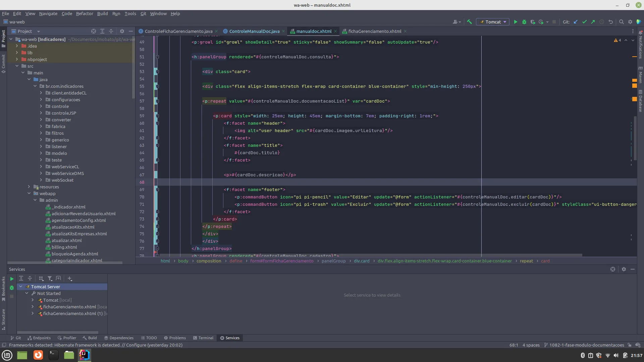The width and height of the screenshot is (644, 362).
Task: Click the Debug bug icon in toolbar
Action: point(524,22)
